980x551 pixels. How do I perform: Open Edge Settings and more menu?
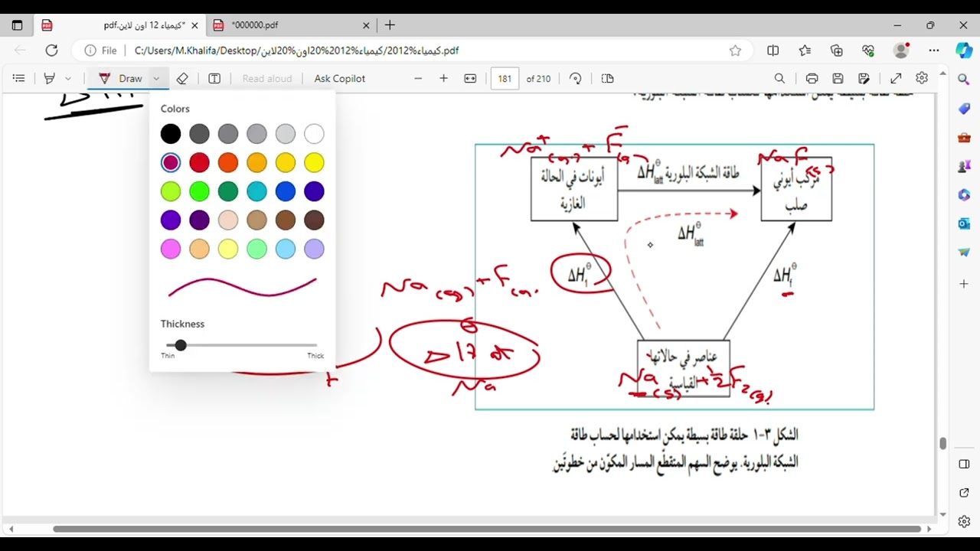click(934, 51)
